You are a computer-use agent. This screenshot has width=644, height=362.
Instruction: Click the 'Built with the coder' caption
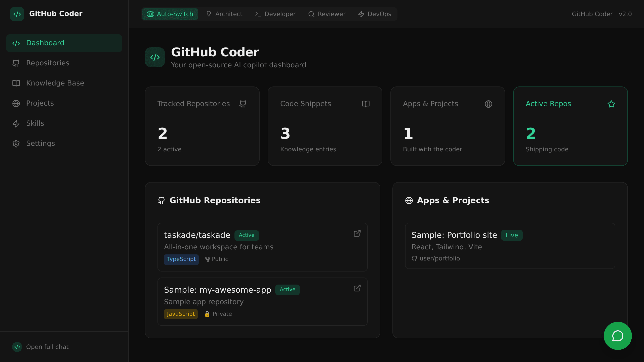coord(433,149)
